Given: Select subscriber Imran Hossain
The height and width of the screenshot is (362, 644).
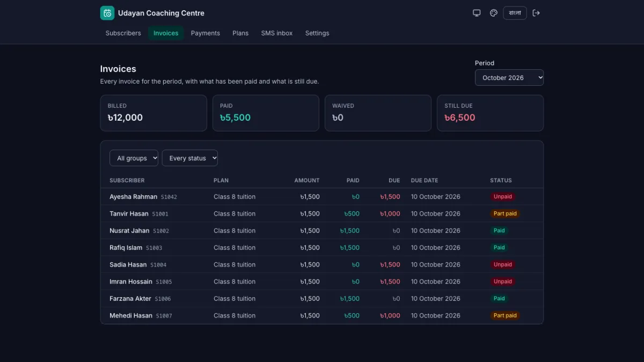Looking at the screenshot, I should 131,282.
